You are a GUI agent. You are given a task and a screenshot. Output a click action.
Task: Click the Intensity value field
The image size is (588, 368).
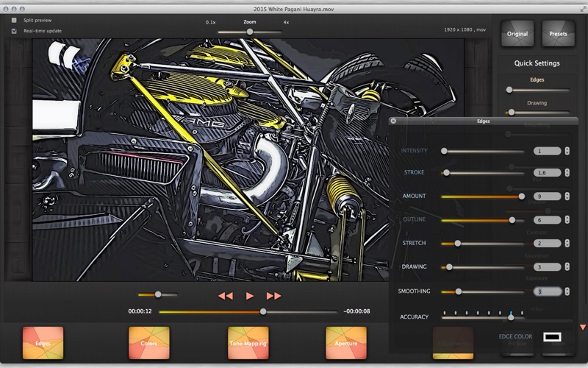(x=547, y=151)
